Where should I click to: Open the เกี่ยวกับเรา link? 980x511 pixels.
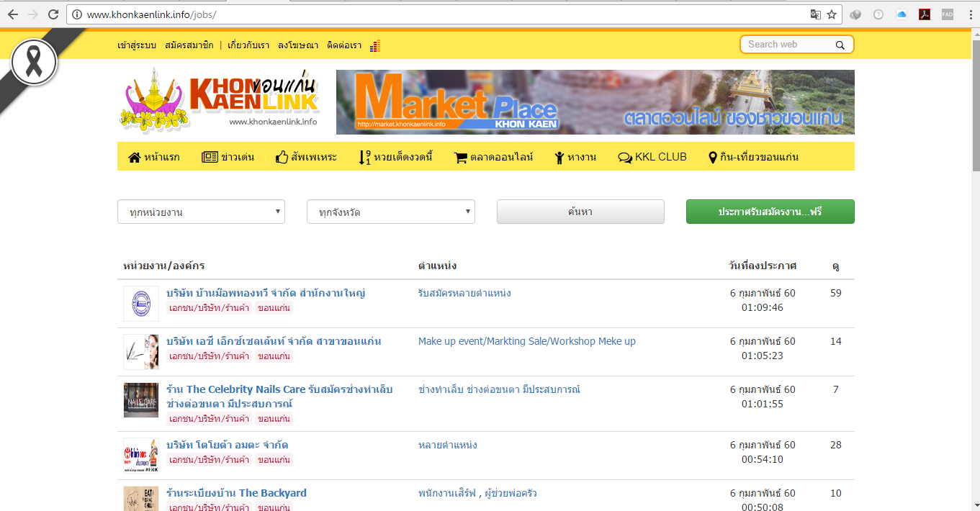click(x=248, y=45)
